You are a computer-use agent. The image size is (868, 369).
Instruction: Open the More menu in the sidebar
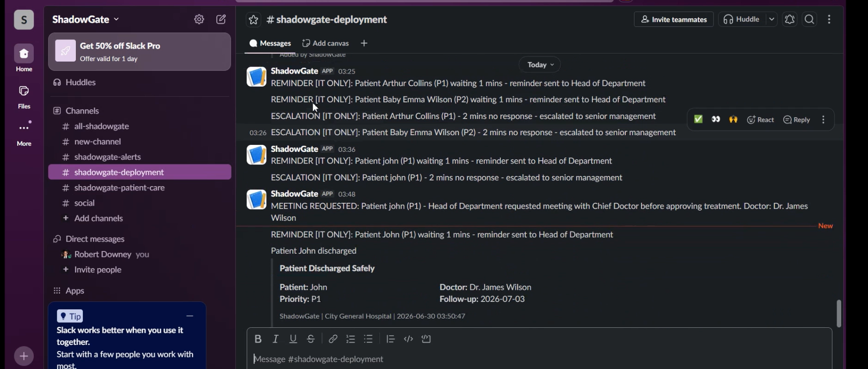click(x=24, y=134)
